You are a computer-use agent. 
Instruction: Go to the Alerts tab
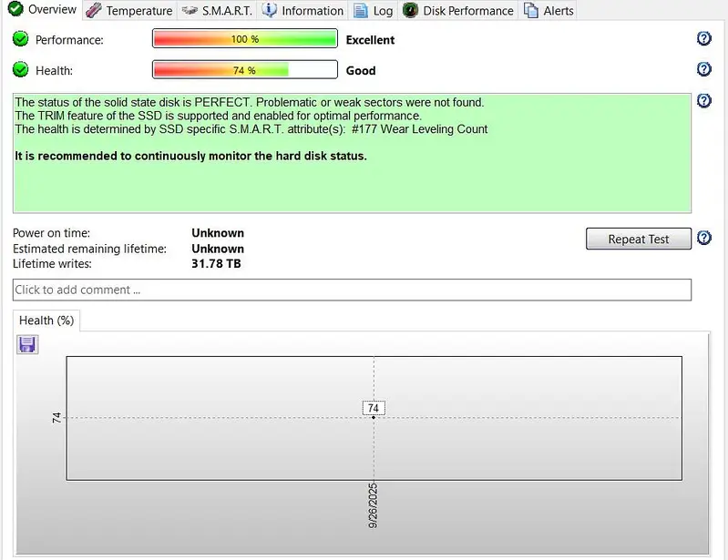549,11
